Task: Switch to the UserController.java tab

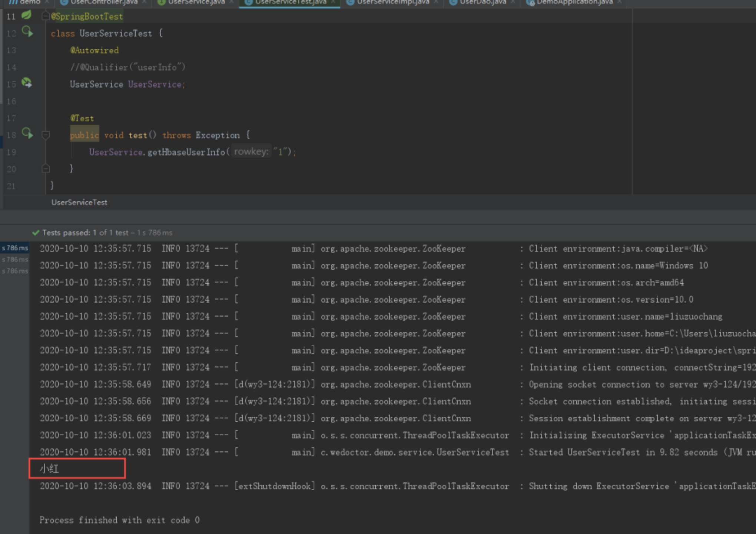Action: (x=104, y=3)
